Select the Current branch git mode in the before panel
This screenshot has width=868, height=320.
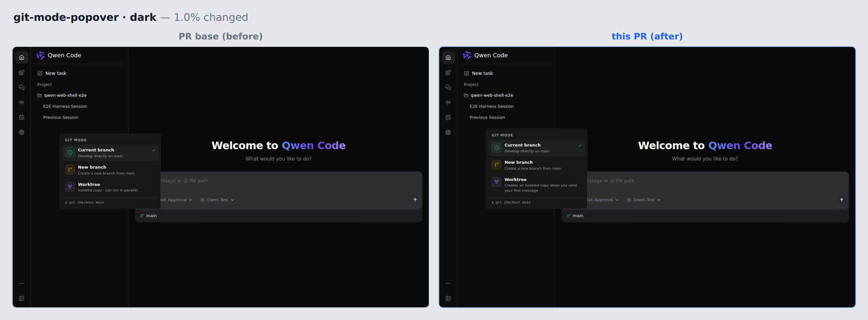pos(110,153)
